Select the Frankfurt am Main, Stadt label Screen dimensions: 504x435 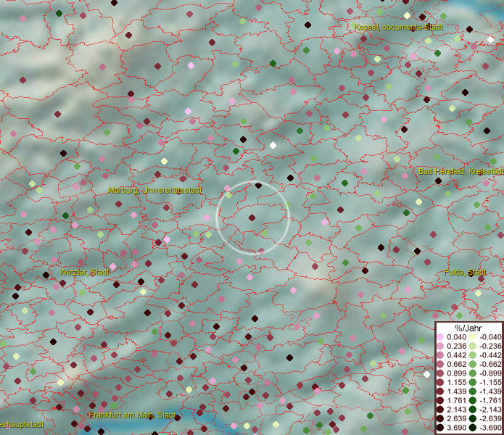click(x=132, y=415)
